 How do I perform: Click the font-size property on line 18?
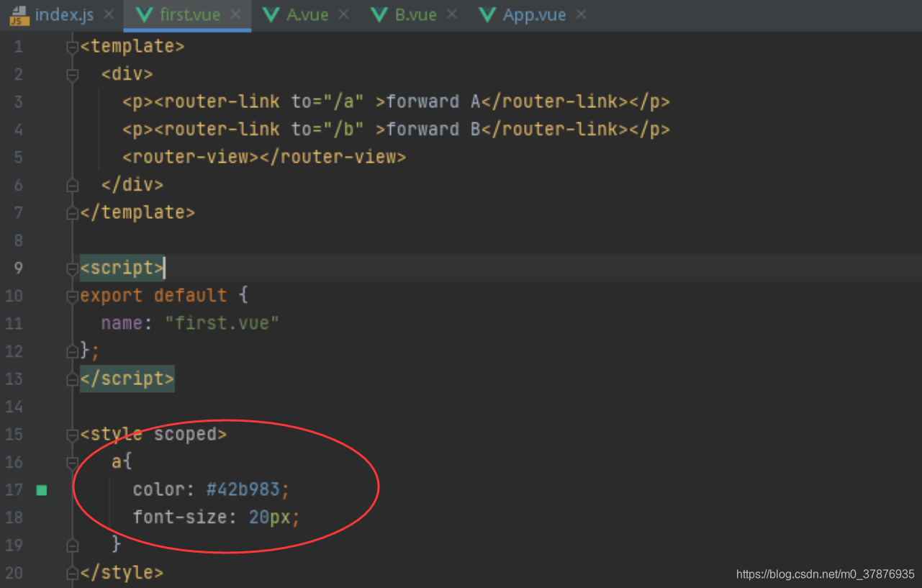[x=180, y=517]
